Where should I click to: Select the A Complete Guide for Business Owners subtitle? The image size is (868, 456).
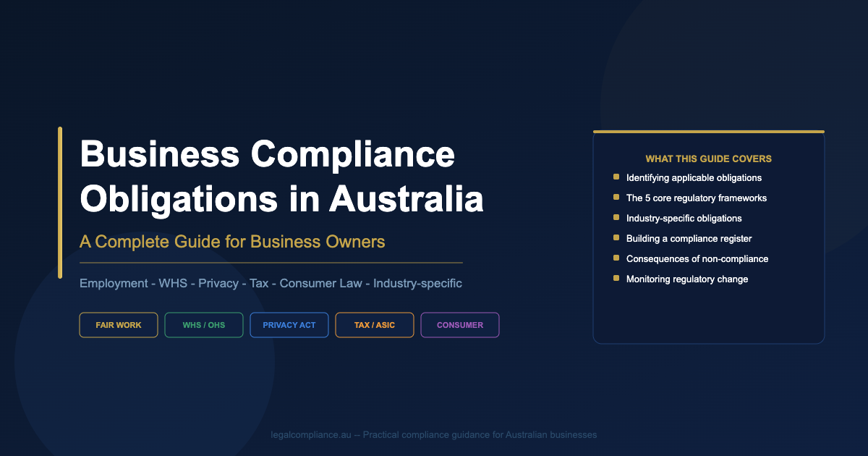[232, 242]
